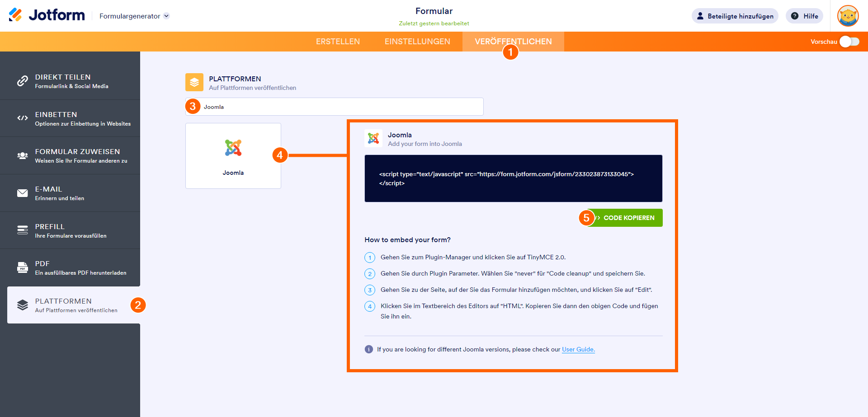
Task: Click the code brackets Einbetten icon
Action: tap(23, 118)
